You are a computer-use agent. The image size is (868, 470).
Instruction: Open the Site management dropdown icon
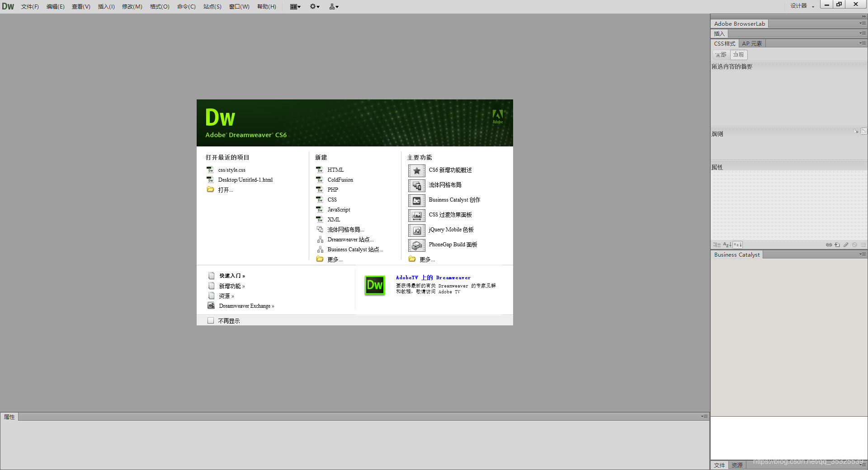click(x=334, y=6)
